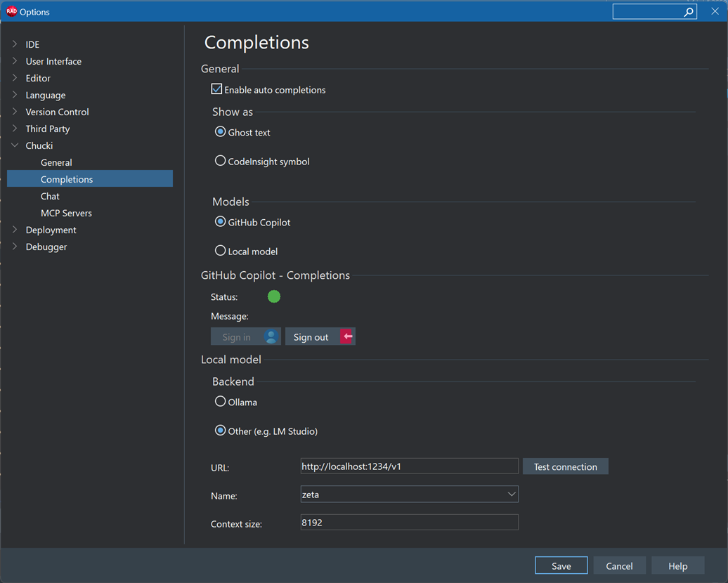Click the green Copilot status indicator
This screenshot has height=583, width=728.
click(x=273, y=296)
